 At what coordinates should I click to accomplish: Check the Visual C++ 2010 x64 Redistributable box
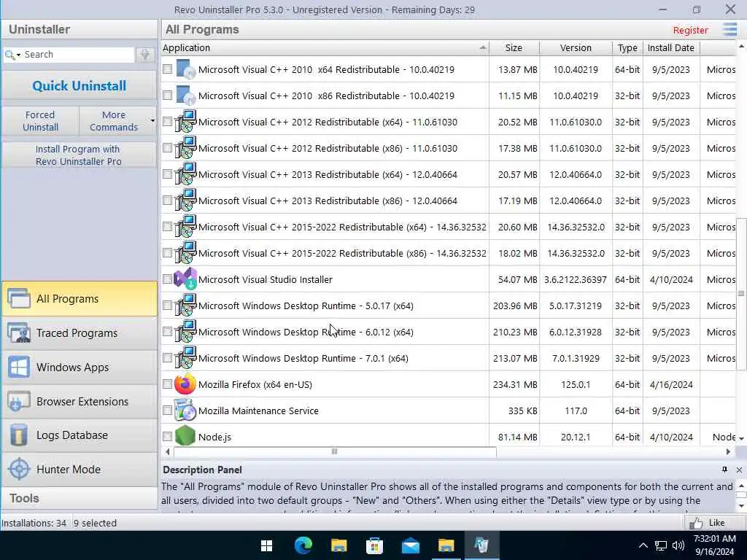167,69
